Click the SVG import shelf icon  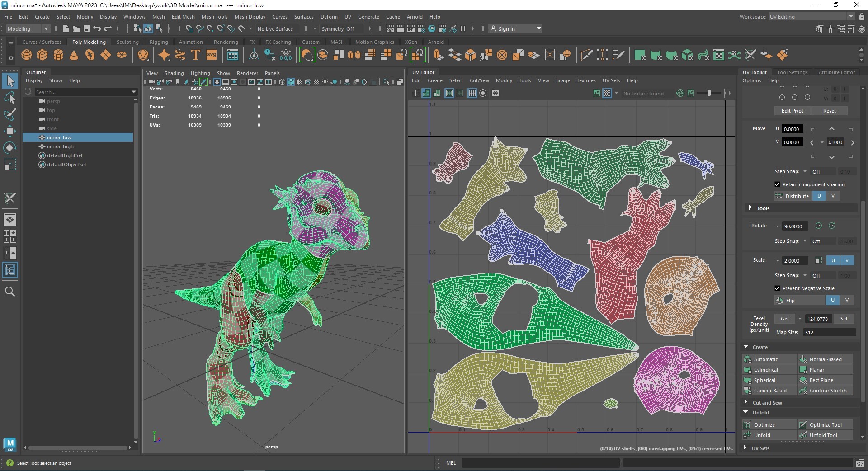(x=212, y=55)
